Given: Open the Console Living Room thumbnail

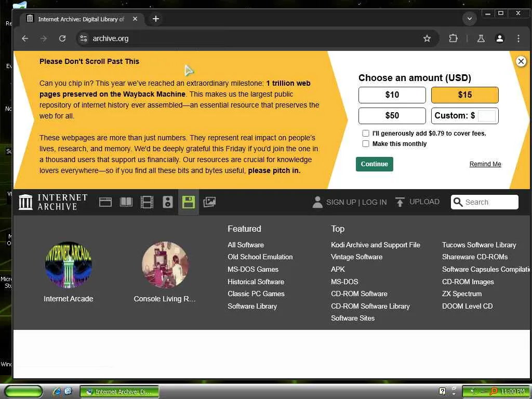Looking at the screenshot, I should [x=165, y=265].
